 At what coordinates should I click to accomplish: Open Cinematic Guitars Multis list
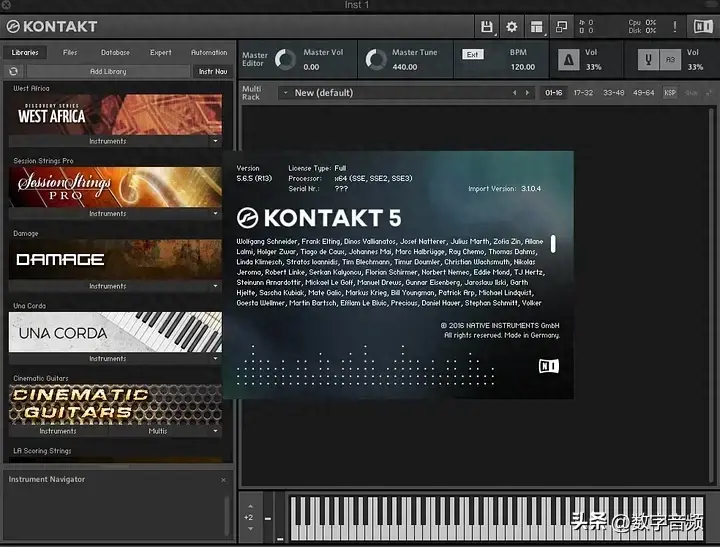[x=158, y=431]
